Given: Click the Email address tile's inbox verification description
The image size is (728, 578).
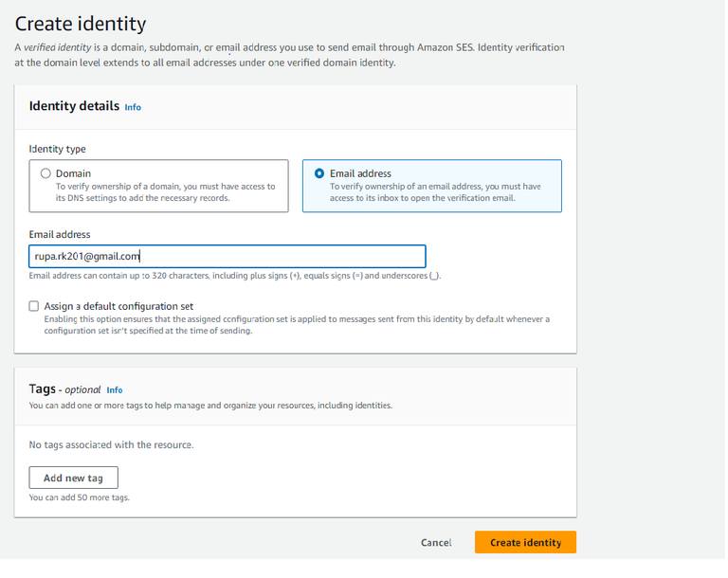Looking at the screenshot, I should [434, 192].
